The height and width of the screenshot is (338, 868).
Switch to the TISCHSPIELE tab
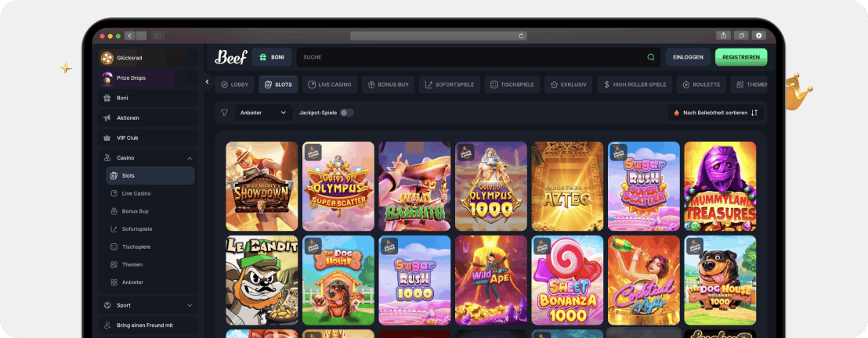[x=512, y=84]
